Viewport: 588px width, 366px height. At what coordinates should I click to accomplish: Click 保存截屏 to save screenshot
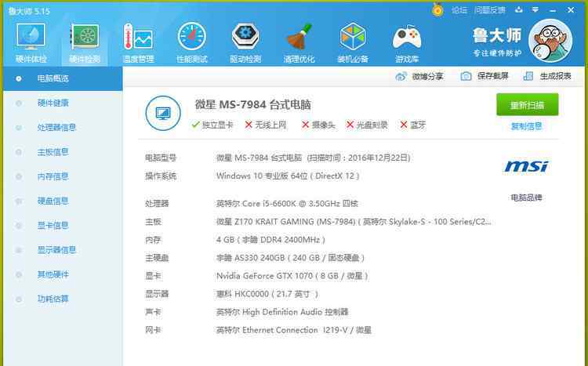[x=485, y=76]
